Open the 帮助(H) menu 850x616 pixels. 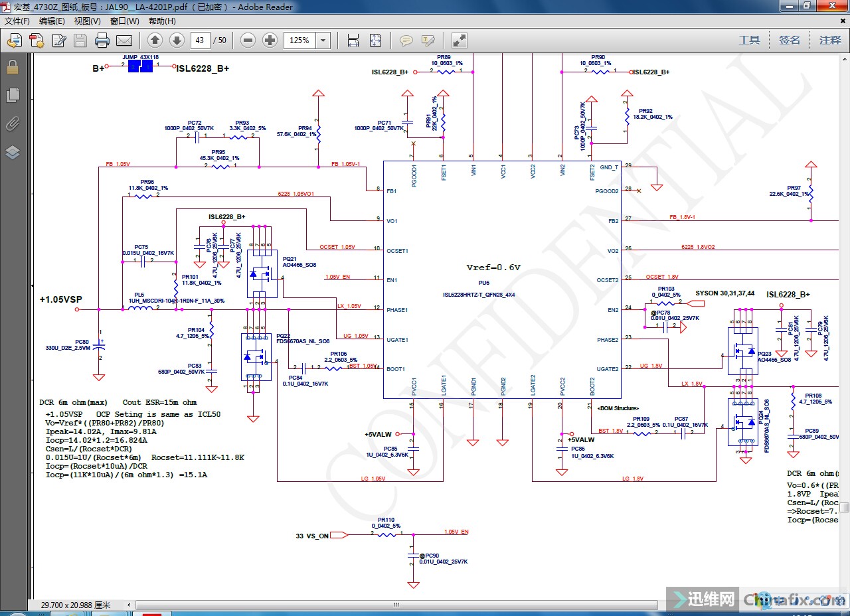pos(161,21)
